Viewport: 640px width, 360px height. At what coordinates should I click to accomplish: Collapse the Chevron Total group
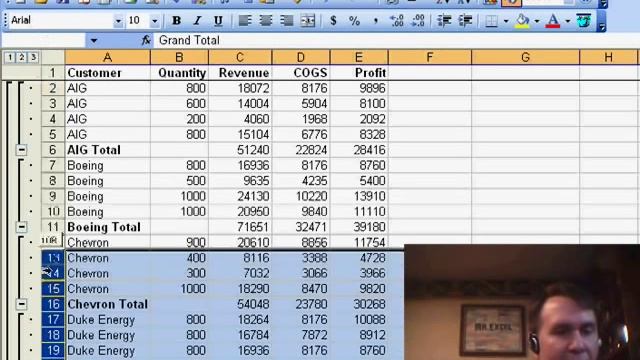coord(21,304)
